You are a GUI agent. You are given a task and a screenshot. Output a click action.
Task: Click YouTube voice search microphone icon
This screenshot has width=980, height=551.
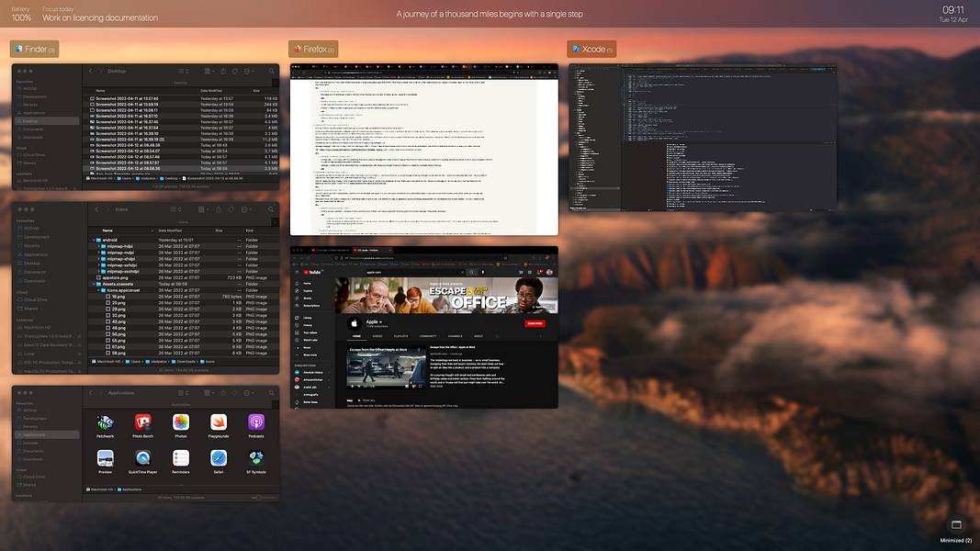point(482,273)
